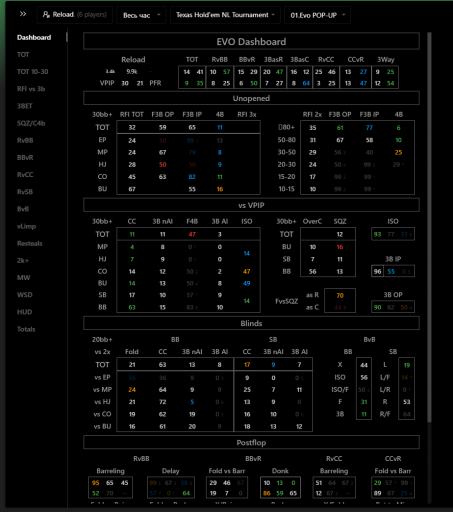Click the 50-80 row RFI 2x value 31
This screenshot has width=453, height=512.
[312, 140]
